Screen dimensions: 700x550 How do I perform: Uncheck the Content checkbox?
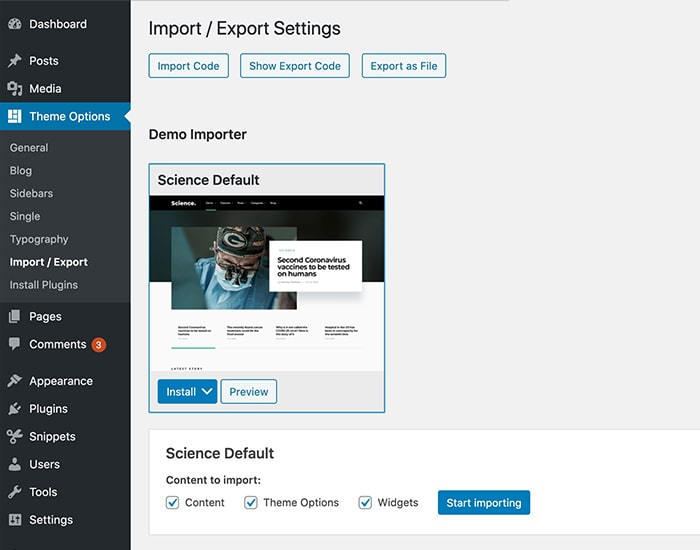(172, 503)
